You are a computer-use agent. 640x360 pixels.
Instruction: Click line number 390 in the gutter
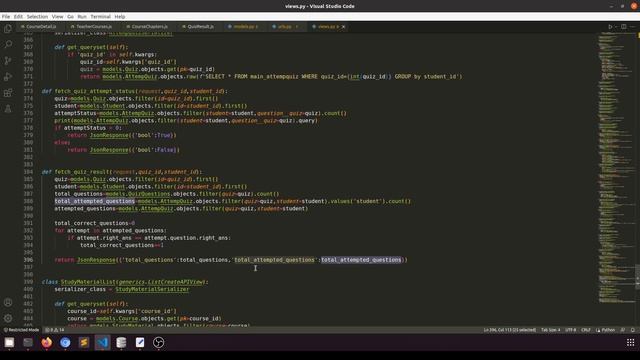[28, 216]
